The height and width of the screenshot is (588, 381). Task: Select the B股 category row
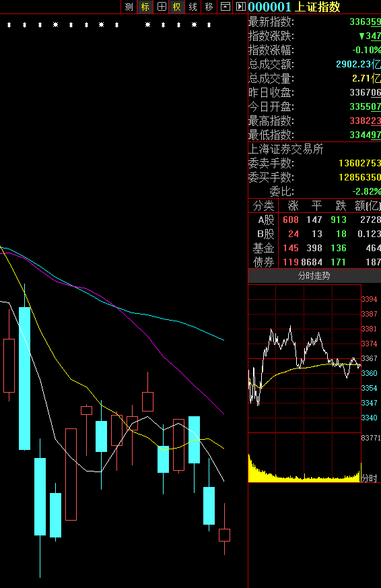pyautogui.click(x=314, y=234)
